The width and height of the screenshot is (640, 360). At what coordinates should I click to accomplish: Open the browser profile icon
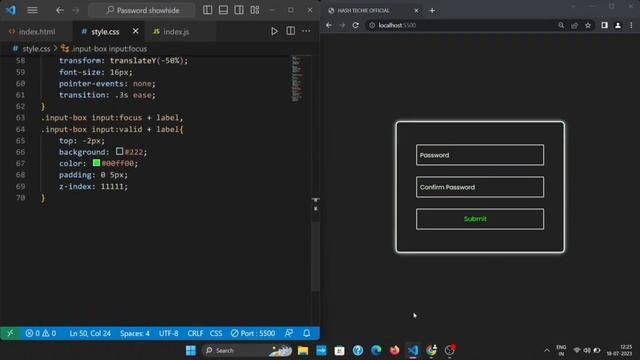(618, 25)
